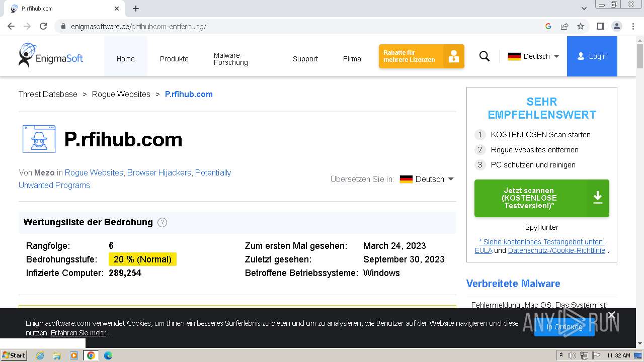The height and width of the screenshot is (362, 644).
Task: Click the site lock icon in address bar
Action: (x=63, y=27)
